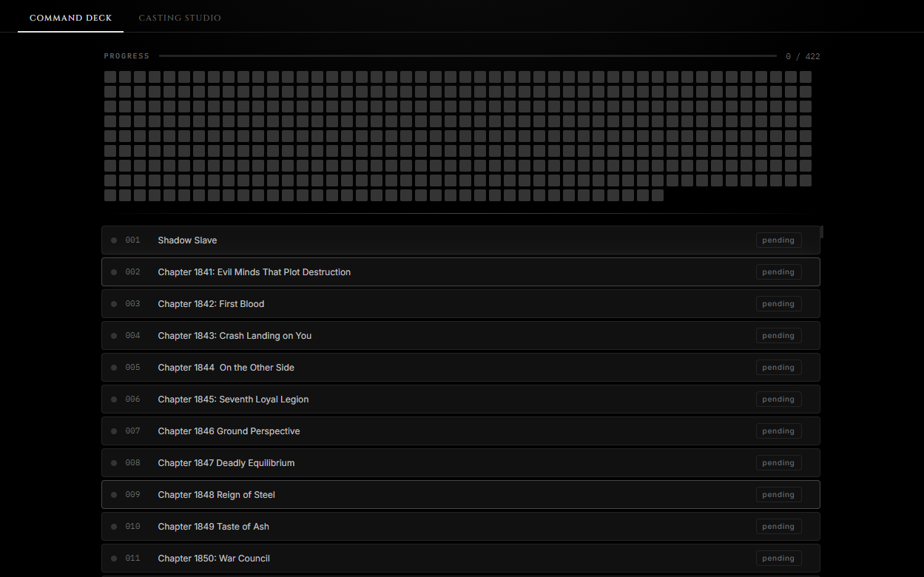The width and height of the screenshot is (924, 577).
Task: Select Chapter 1848 Reign of Steel
Action: [461, 495]
